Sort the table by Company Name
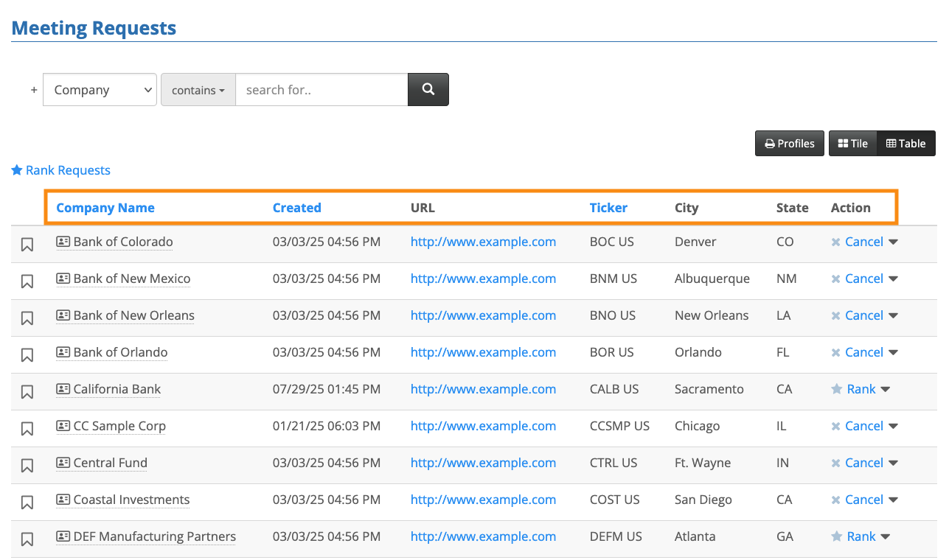 tap(105, 208)
